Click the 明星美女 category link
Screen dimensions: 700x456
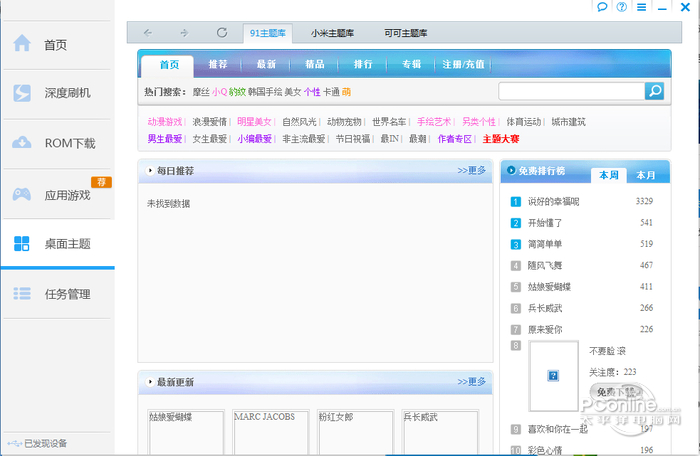(254, 122)
